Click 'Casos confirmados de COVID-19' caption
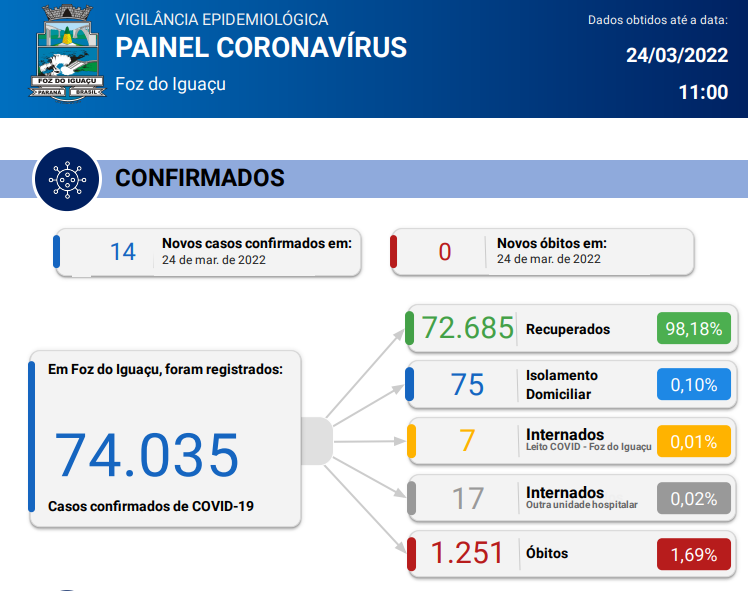 coord(151,506)
